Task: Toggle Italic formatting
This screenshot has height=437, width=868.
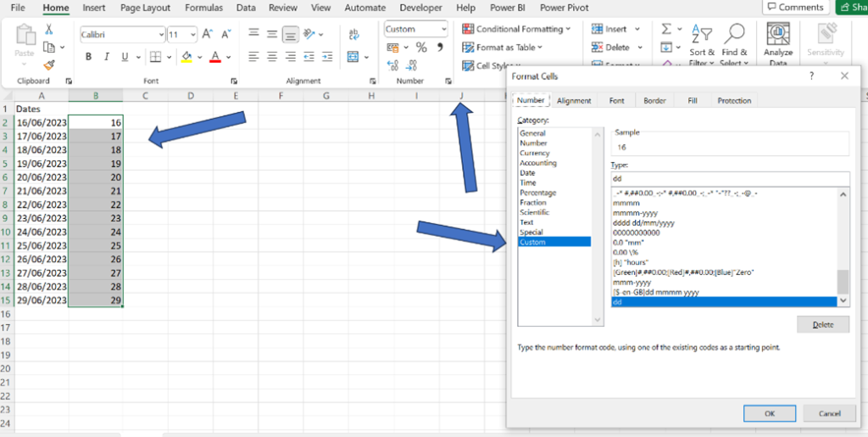Action: (107, 57)
